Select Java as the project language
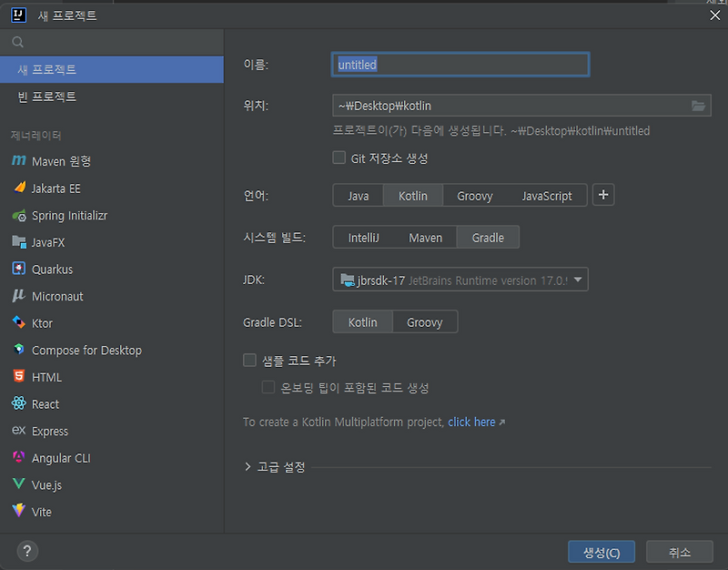Screen dimensions: 728x570 (x=358, y=195)
